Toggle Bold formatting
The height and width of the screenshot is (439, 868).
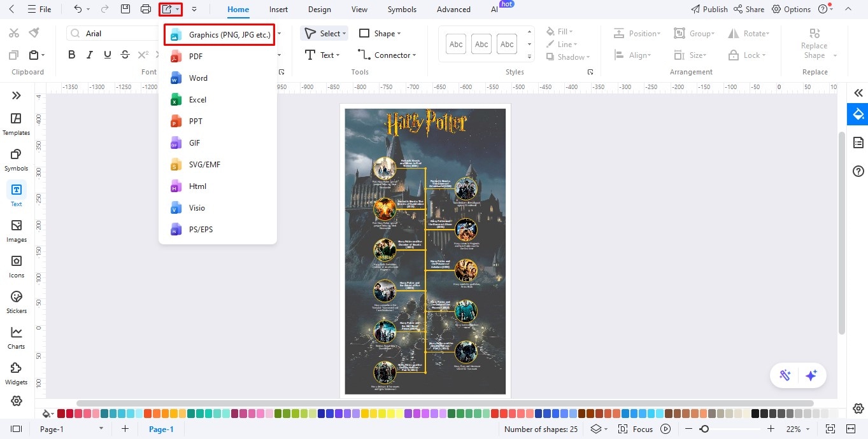71,55
